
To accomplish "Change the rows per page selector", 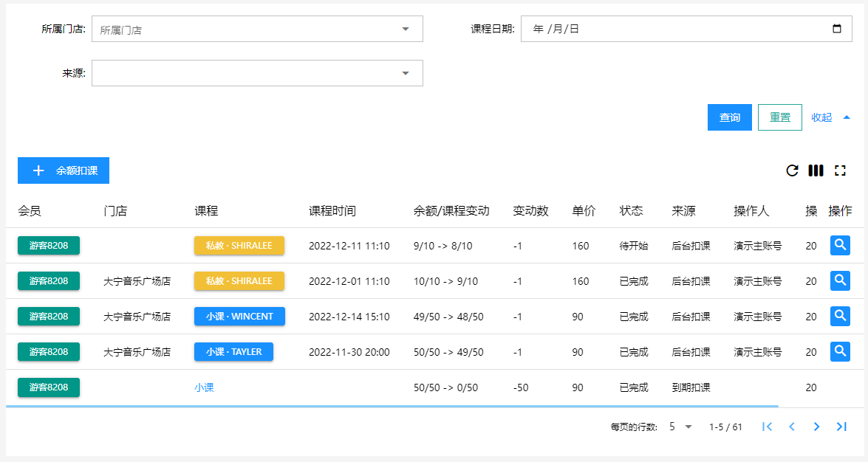I will pos(680,427).
